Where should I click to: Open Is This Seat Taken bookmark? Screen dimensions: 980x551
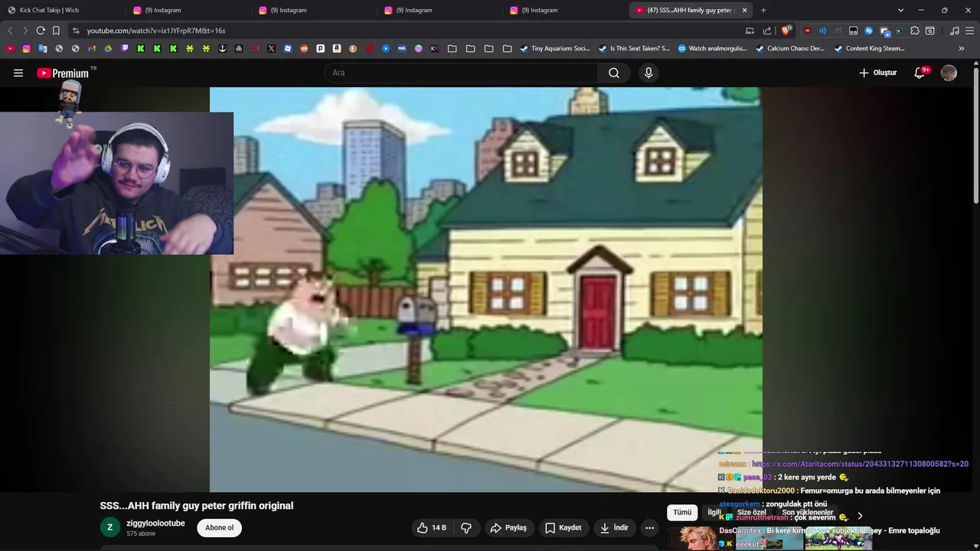[x=634, y=48]
